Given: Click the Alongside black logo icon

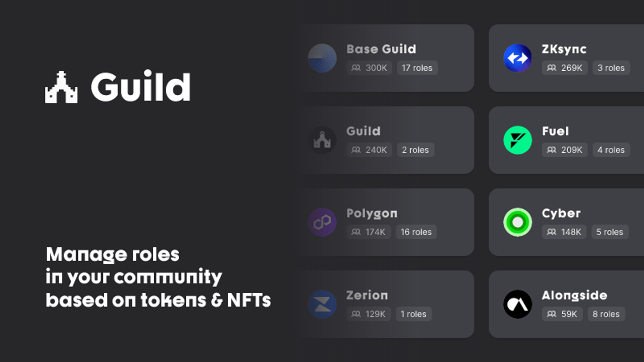Looking at the screenshot, I should point(518,304).
